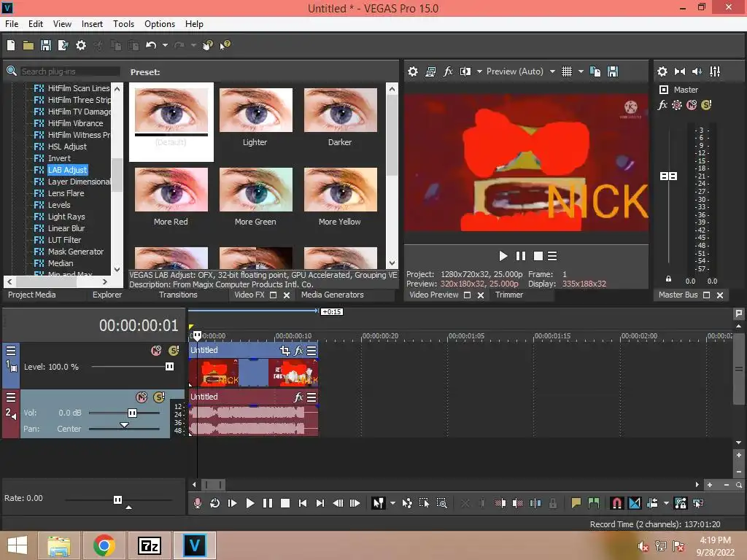Image resolution: width=747 pixels, height=560 pixels.
Task: Toggle automatic crossfades icon
Action: click(635, 503)
